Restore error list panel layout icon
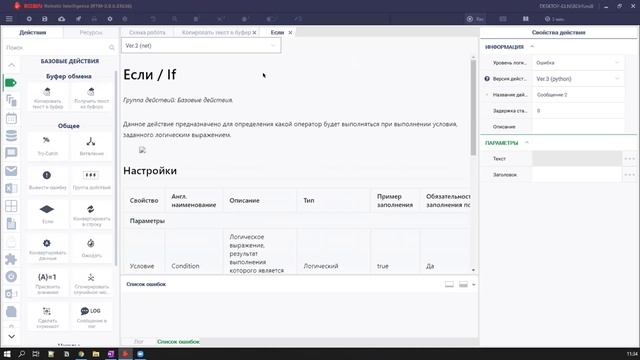 click(x=449, y=284)
